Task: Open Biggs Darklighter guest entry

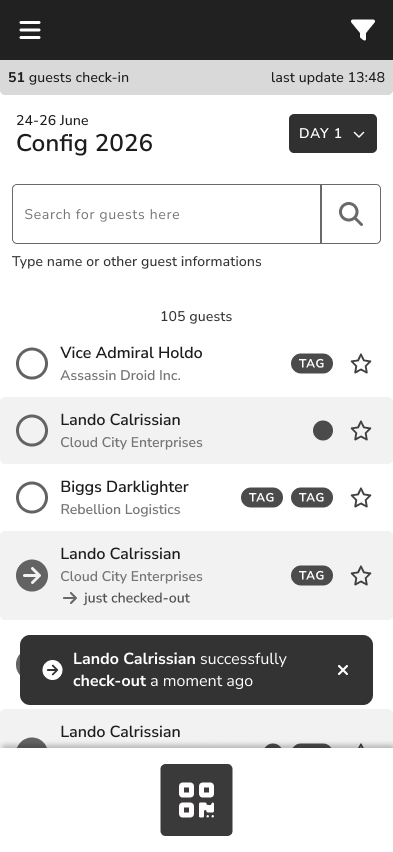Action: pyautogui.click(x=196, y=498)
